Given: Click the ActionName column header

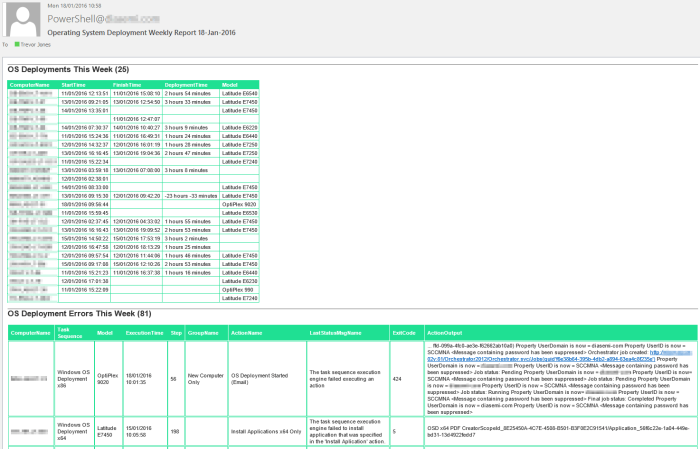Looking at the screenshot, I should [247, 331].
